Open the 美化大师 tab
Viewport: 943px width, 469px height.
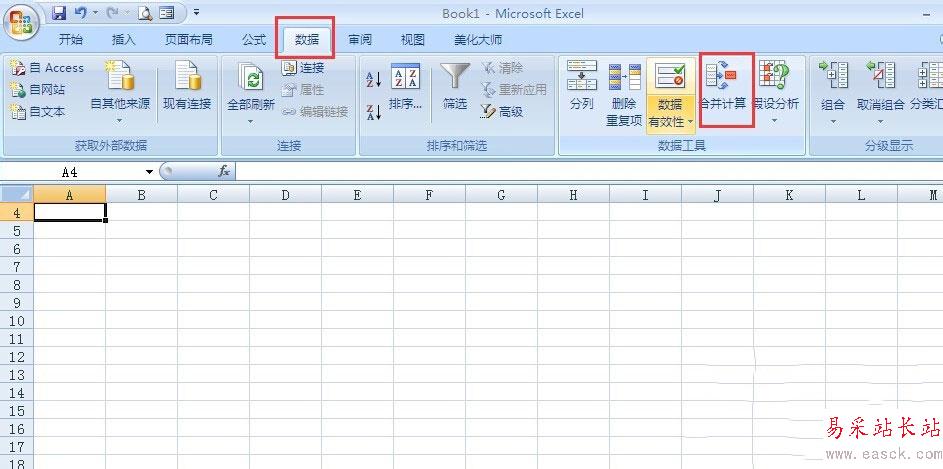[478, 40]
